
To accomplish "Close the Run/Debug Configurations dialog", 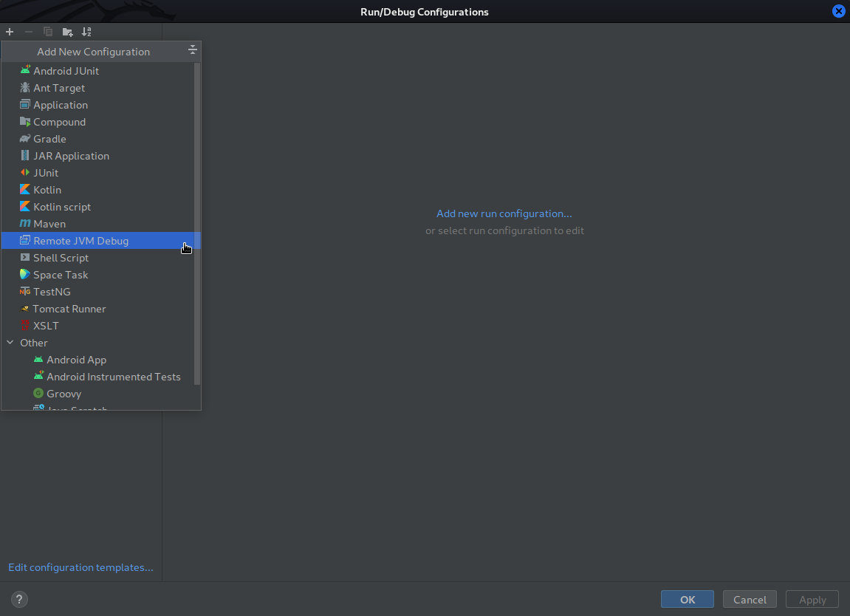I will point(838,11).
